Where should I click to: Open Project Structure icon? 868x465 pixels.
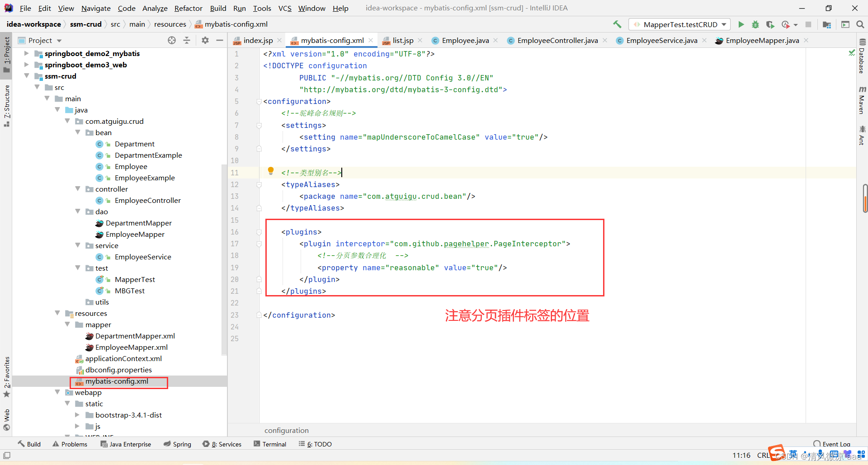(x=827, y=24)
